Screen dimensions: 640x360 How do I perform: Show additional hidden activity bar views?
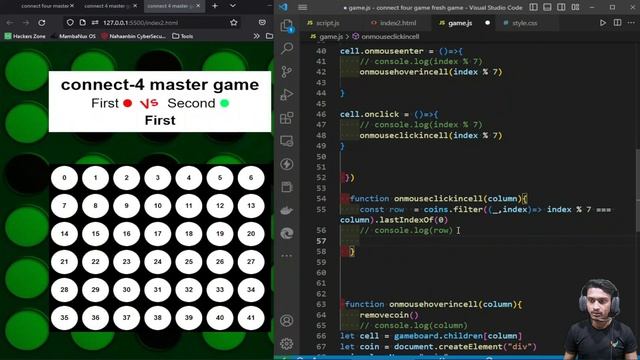(x=287, y=256)
